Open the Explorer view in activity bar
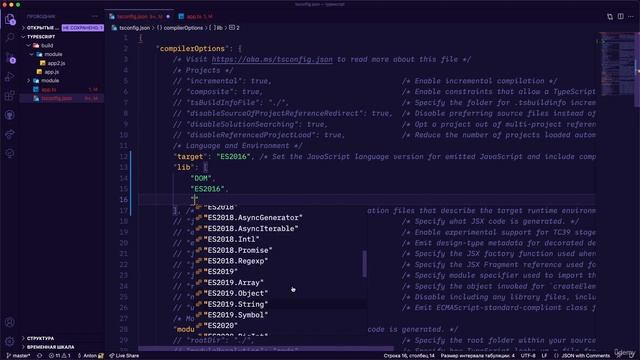Viewport: 640px width, 360px height. point(10,19)
